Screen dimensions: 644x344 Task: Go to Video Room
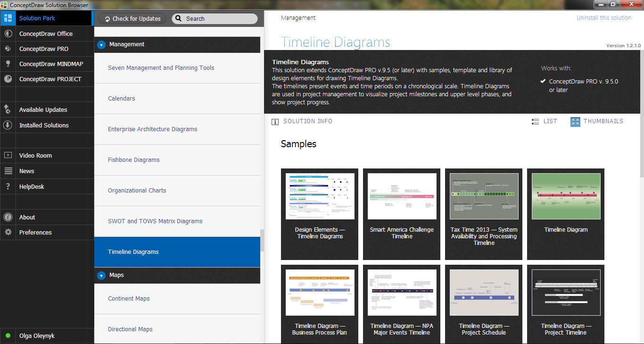pos(47,155)
